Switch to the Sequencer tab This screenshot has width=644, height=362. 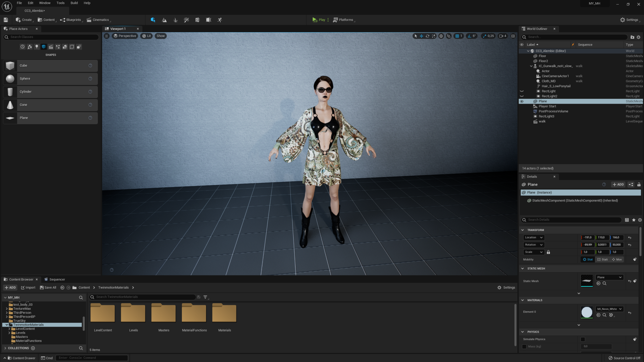click(x=54, y=280)
